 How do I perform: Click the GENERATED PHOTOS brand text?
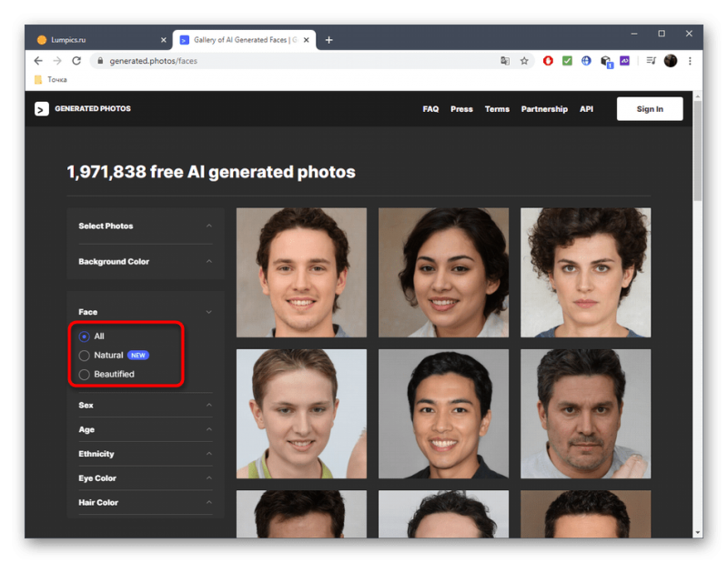click(93, 108)
